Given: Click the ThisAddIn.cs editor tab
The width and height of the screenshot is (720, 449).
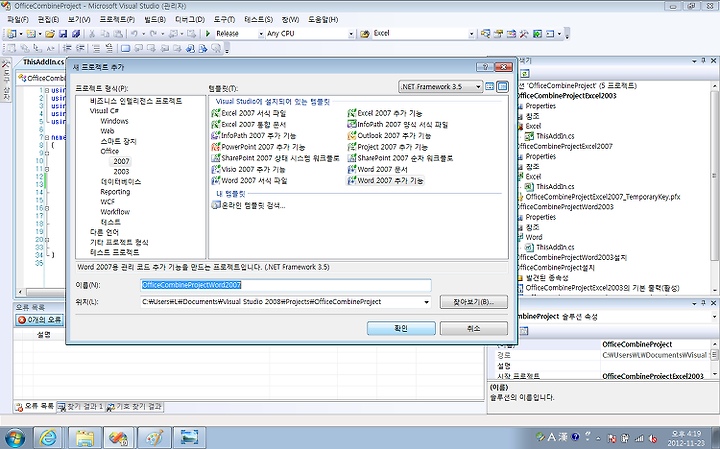Looking at the screenshot, I should click(x=43, y=62).
